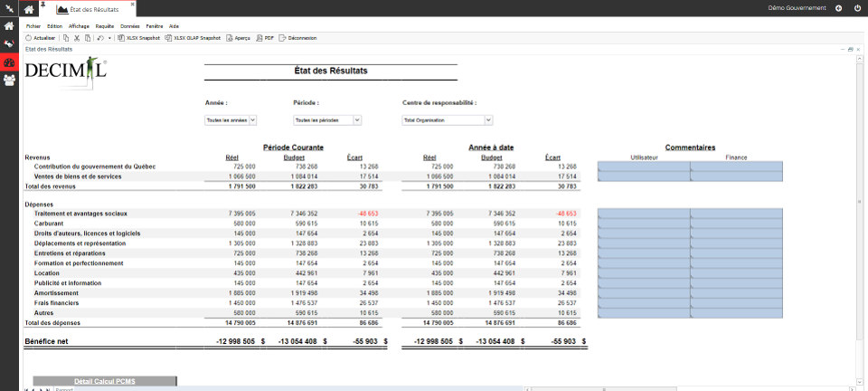Image resolution: width=868 pixels, height=391 pixels.
Task: Close the État des Résultats tab
Action: (x=132, y=4)
